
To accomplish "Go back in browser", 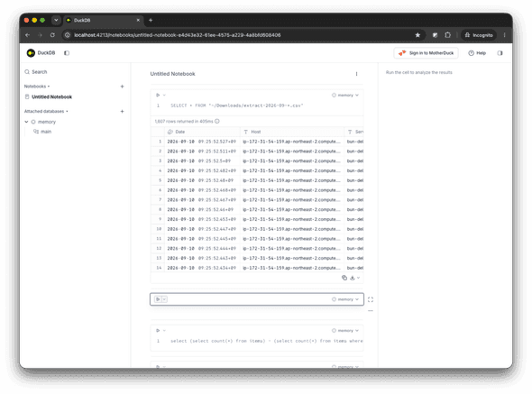I will (27, 35).
